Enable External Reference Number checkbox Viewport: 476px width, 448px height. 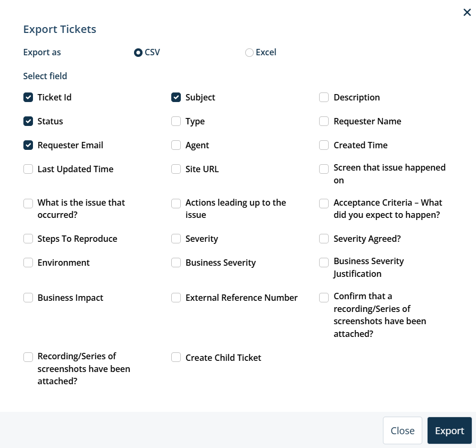(x=176, y=298)
